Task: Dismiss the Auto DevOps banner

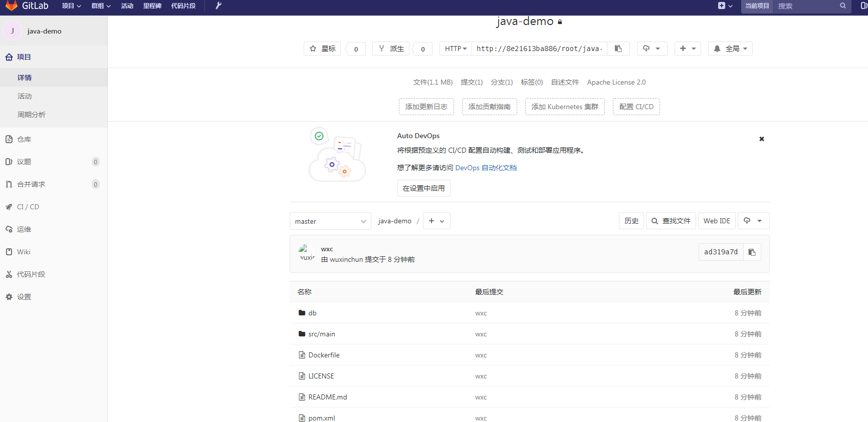Action: (762, 139)
